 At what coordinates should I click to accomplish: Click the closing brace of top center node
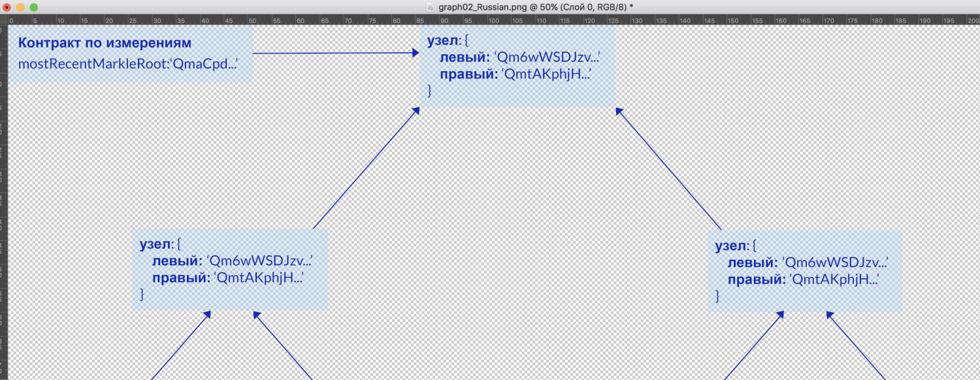coord(429,91)
